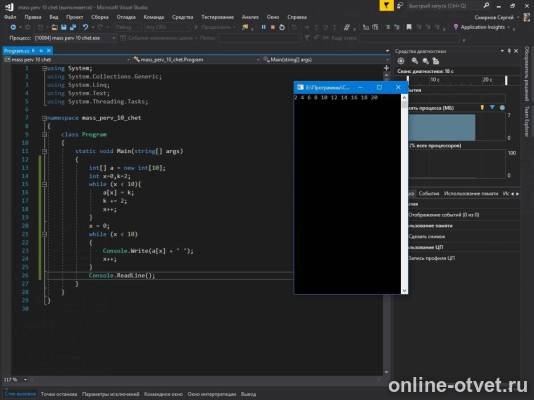The width and height of the screenshot is (534, 400).
Task: Collapse the using directives region
Action: tap(45, 68)
